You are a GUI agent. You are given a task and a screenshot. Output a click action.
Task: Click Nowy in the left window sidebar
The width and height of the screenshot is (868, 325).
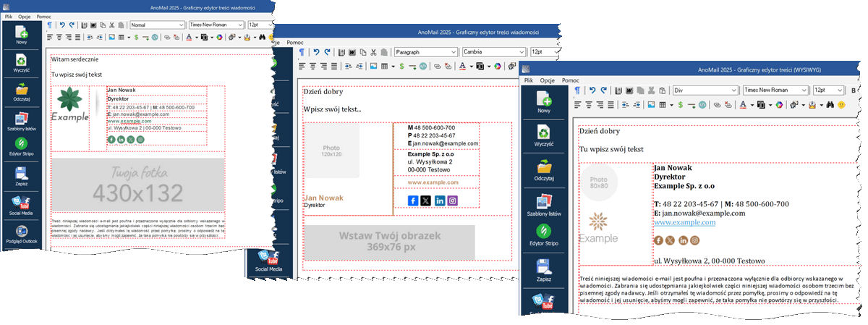pyautogui.click(x=21, y=35)
